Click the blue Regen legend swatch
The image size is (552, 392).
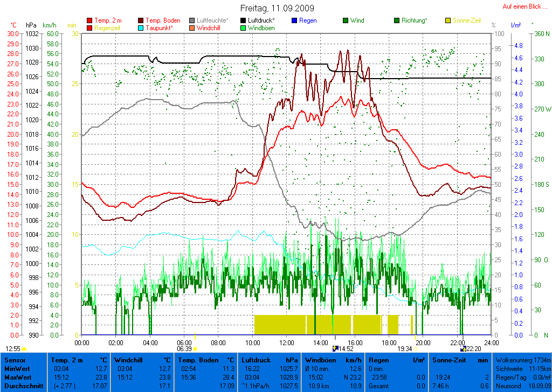(294, 20)
